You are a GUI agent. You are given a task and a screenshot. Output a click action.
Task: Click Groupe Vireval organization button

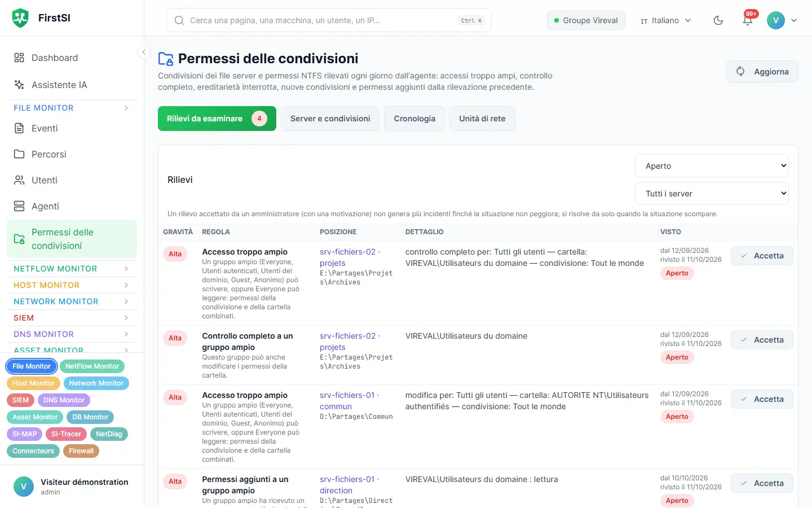click(x=586, y=20)
